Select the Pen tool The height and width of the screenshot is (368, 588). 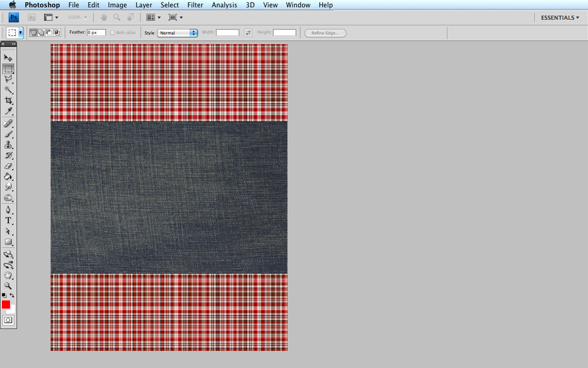point(8,210)
